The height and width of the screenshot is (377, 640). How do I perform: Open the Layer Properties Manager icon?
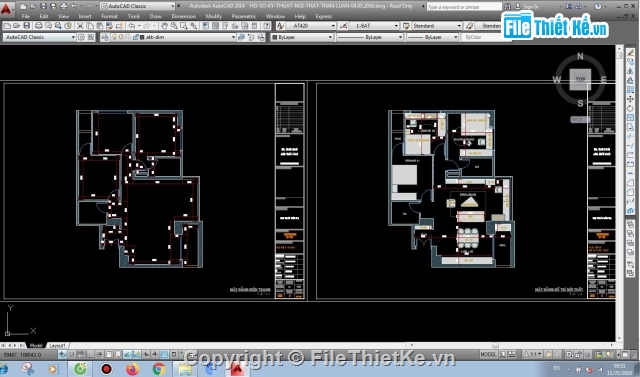pyautogui.click(x=105, y=37)
